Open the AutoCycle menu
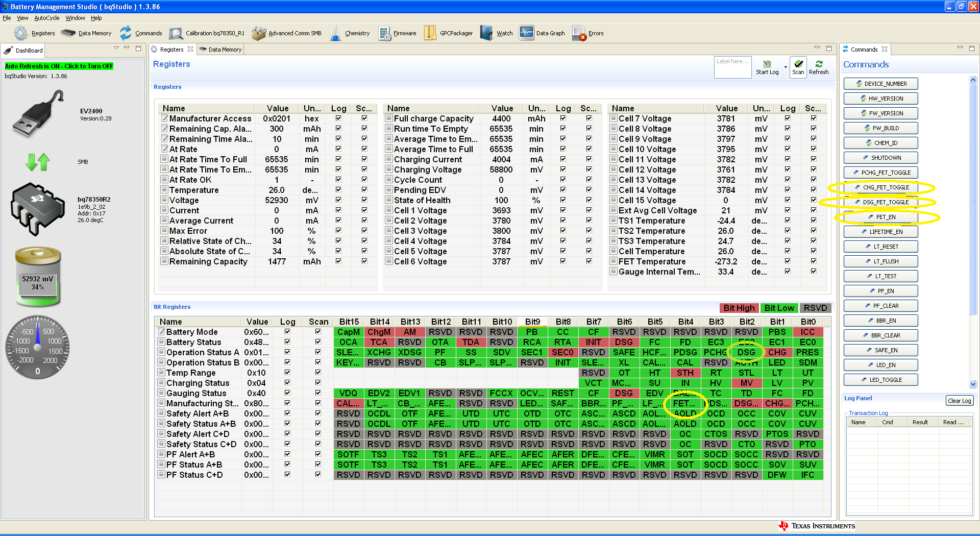 [x=46, y=18]
